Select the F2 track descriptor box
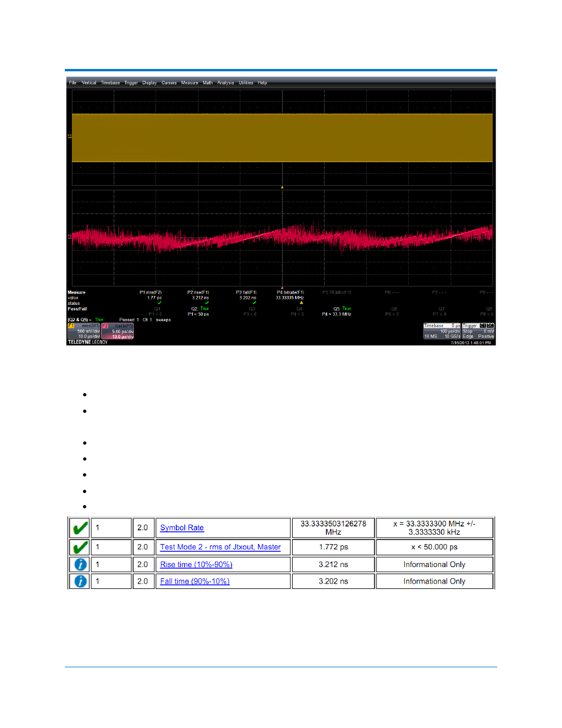 coord(118,331)
